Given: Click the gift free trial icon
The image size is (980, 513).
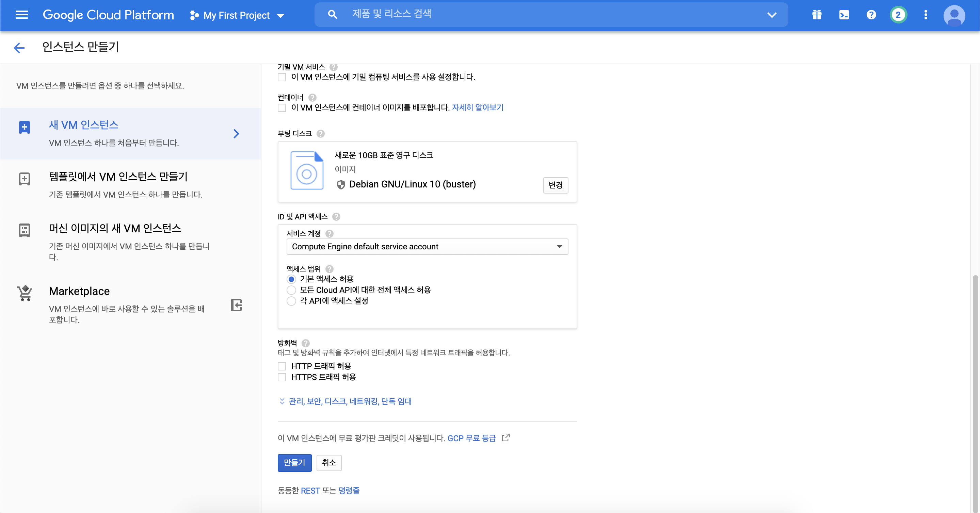Looking at the screenshot, I should [x=816, y=15].
